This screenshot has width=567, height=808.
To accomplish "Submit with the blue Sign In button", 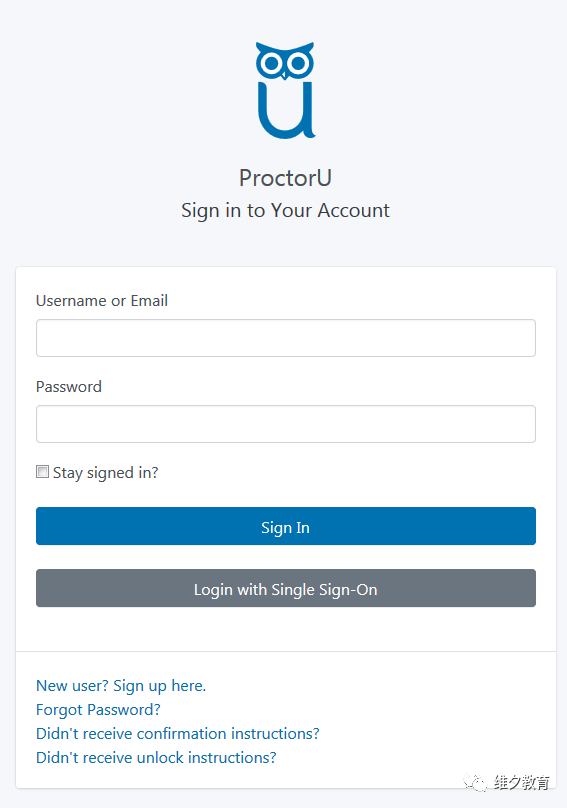I will [x=286, y=526].
